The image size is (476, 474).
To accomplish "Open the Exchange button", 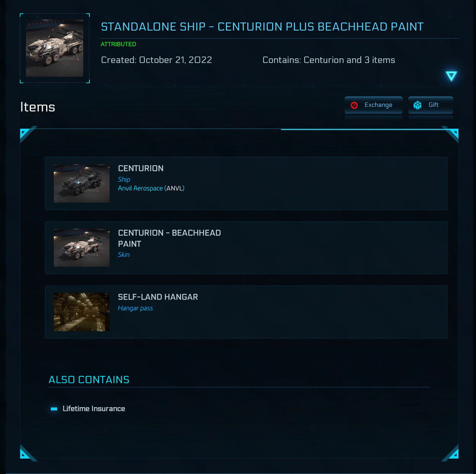I will [x=374, y=105].
